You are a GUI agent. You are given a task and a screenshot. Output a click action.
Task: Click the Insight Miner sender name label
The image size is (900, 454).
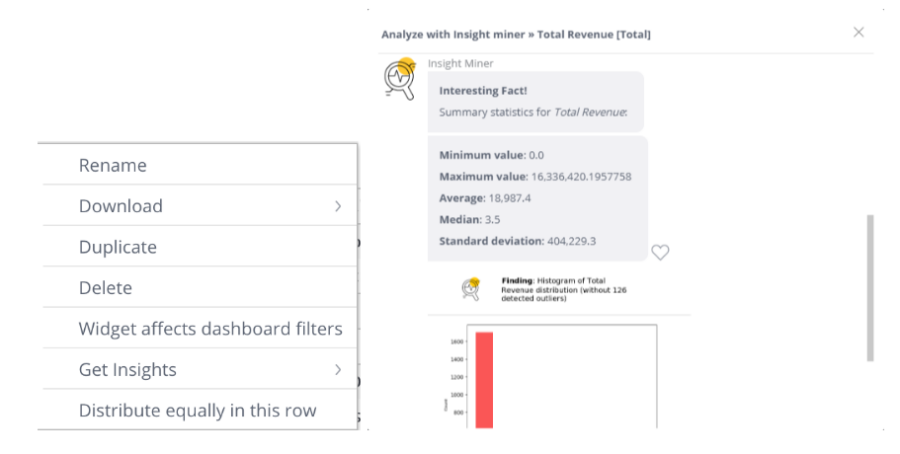click(460, 63)
